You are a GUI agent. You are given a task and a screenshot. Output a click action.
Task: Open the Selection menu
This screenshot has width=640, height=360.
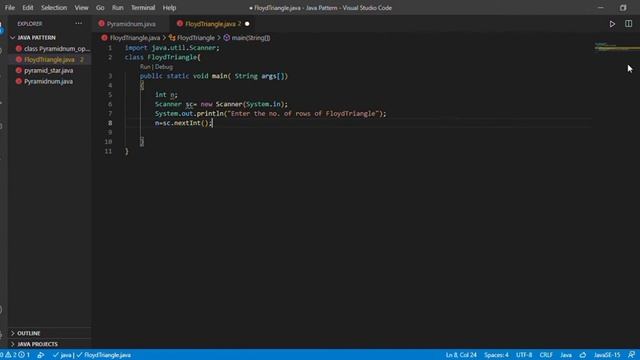[54, 8]
